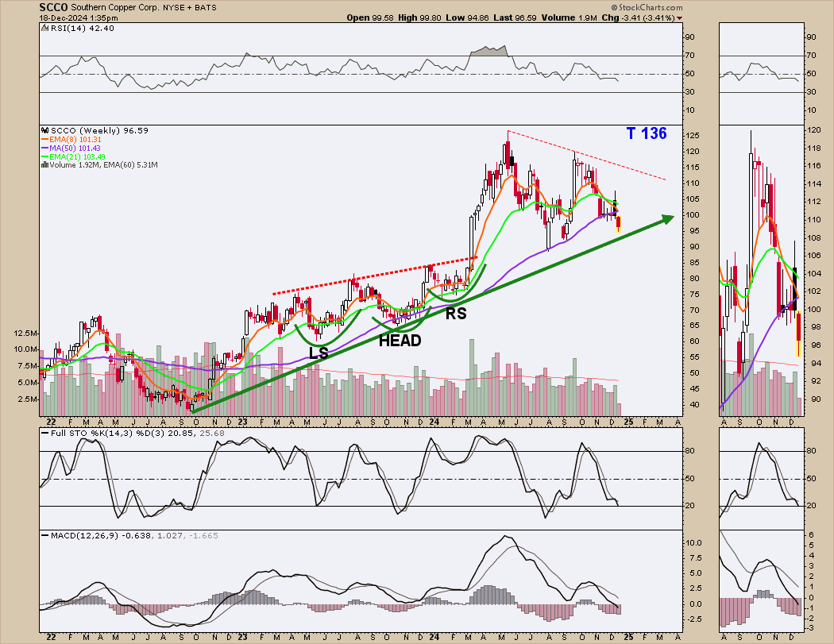Click the line icon before MACD label
The height and width of the screenshot is (644, 834).
[45, 535]
